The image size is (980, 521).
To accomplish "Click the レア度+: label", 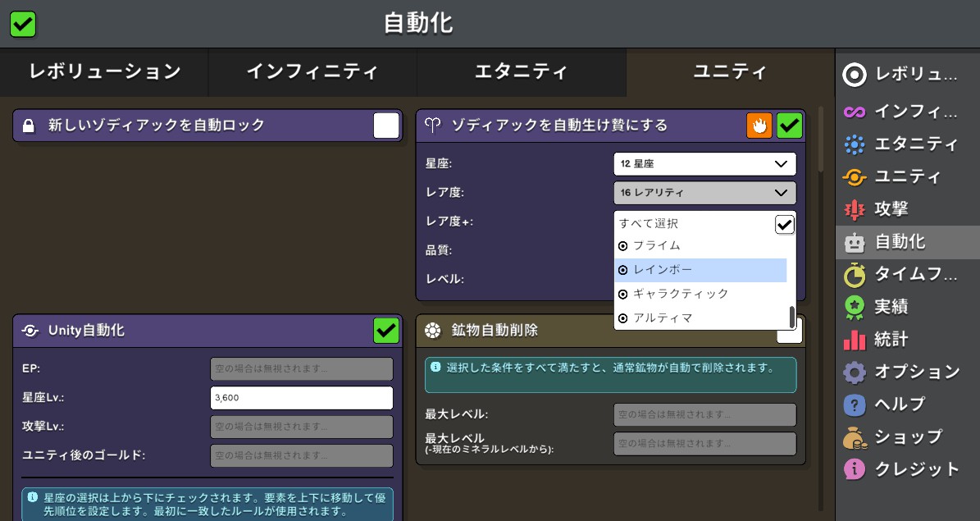I will click(x=449, y=222).
